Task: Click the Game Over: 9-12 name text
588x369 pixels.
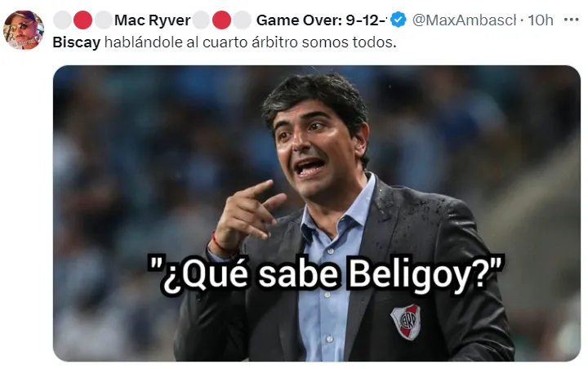Action: pos(321,20)
